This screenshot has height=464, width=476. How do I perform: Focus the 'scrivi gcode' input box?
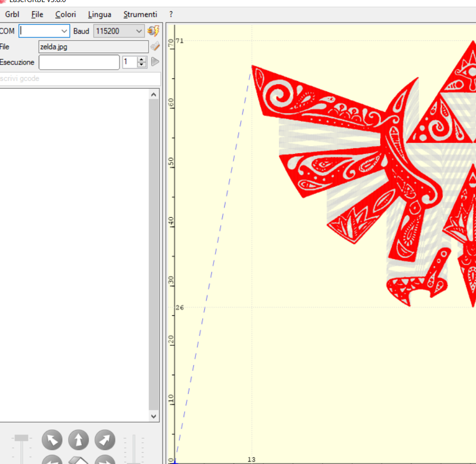point(80,78)
